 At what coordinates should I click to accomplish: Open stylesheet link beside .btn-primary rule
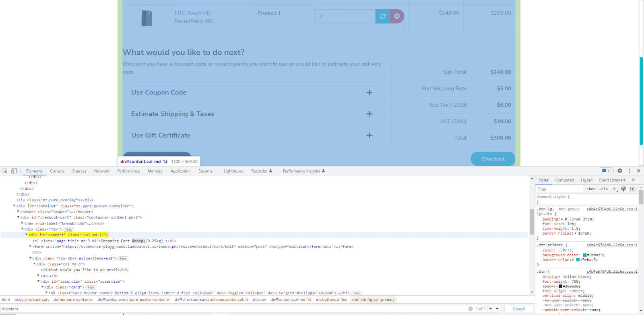(x=612, y=245)
